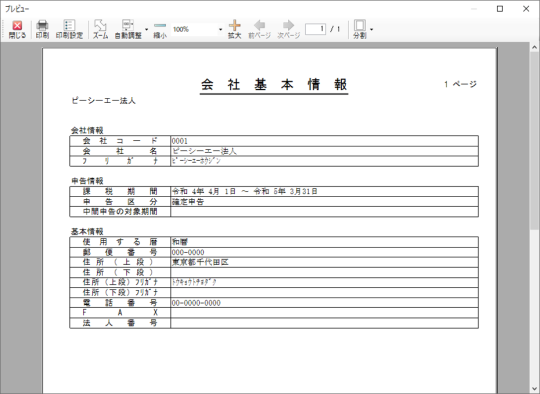Go to 前ページ previous page arrow
The width and height of the screenshot is (540, 394).
[x=259, y=29]
